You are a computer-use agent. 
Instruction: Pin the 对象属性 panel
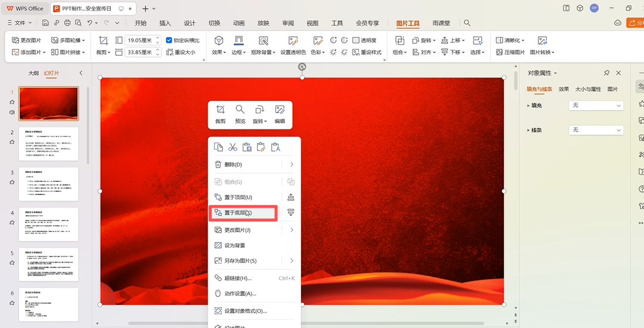coord(606,73)
